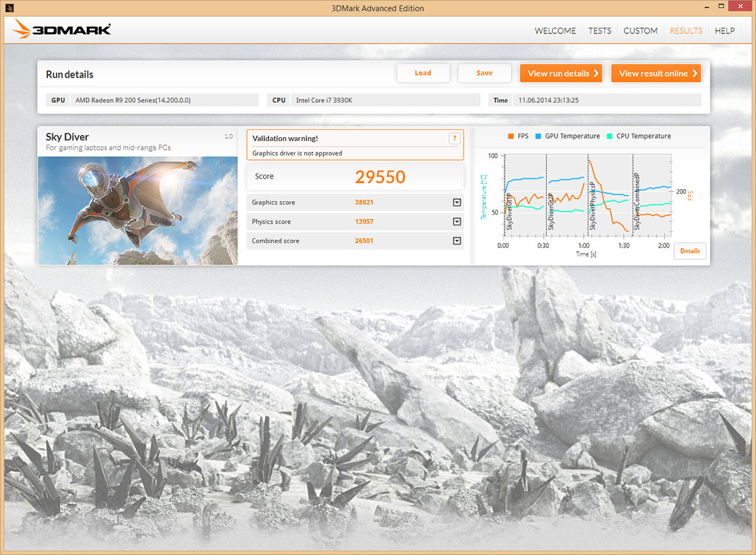Click 'Graphics driver is not approved' message

[297, 153]
